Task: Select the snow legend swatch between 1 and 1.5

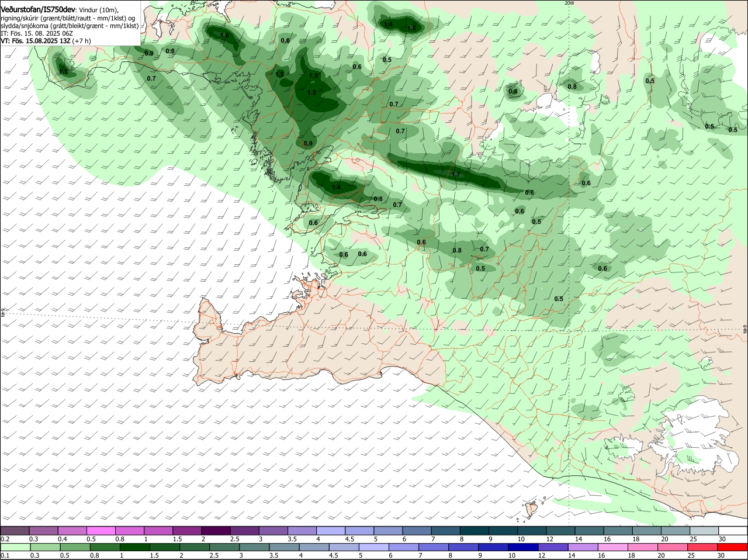Action: click(x=160, y=530)
